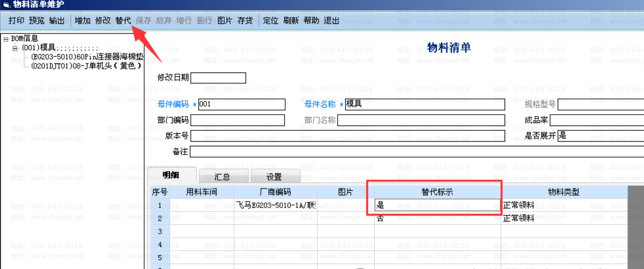Collapse the (001)模具 tree node
Viewport: 644px width, 269px height.
point(15,48)
